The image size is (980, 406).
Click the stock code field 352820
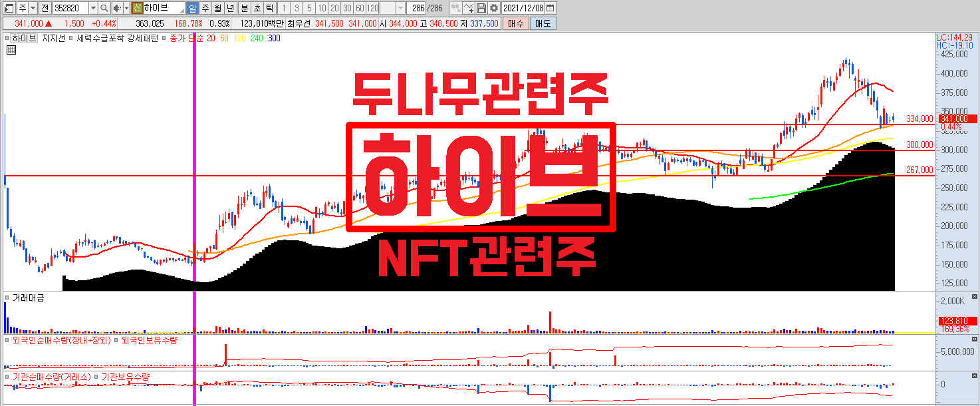[70, 8]
